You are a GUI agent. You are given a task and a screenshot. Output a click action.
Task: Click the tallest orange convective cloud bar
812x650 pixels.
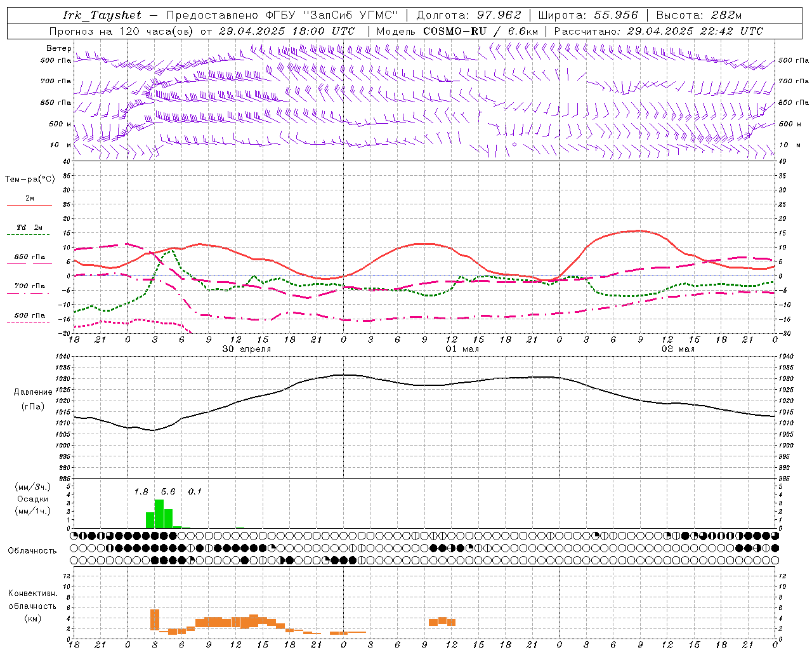click(x=155, y=620)
